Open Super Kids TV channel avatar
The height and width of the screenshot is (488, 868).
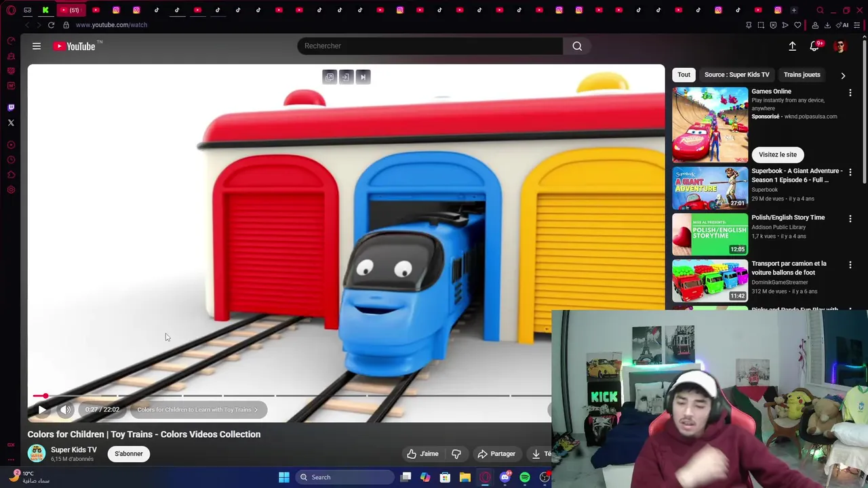[x=37, y=453]
